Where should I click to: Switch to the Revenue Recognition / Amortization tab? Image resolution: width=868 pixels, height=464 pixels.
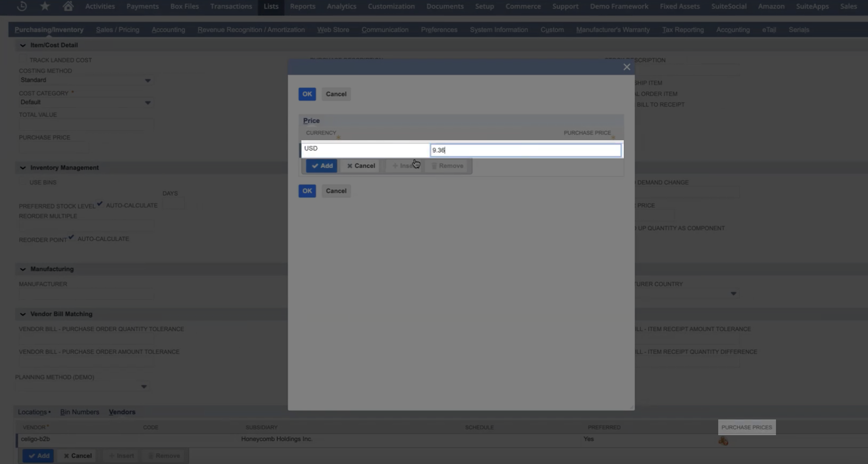pos(251,30)
